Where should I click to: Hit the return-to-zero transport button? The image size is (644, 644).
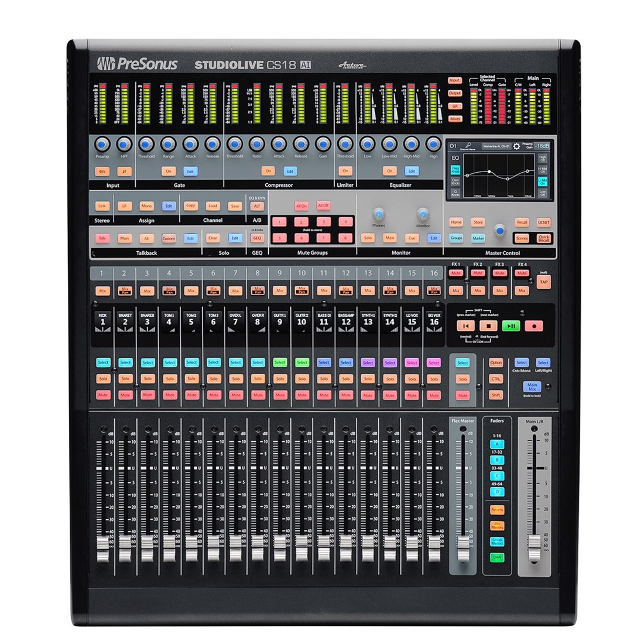(466, 326)
